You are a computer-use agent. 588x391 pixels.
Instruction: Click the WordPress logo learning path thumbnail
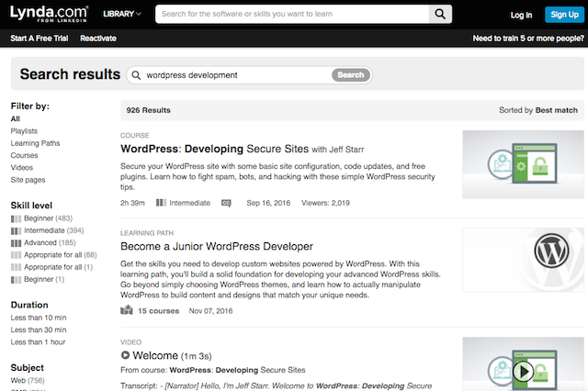523,260
